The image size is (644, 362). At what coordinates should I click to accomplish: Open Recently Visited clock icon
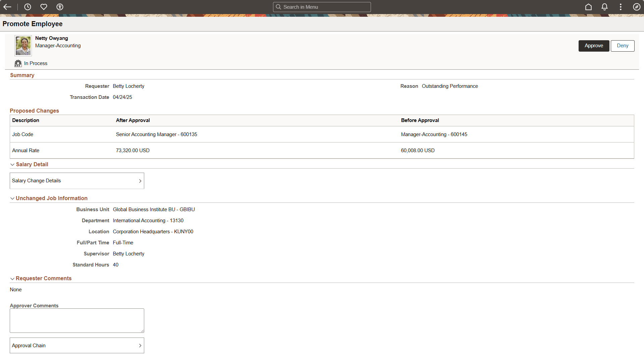click(28, 7)
